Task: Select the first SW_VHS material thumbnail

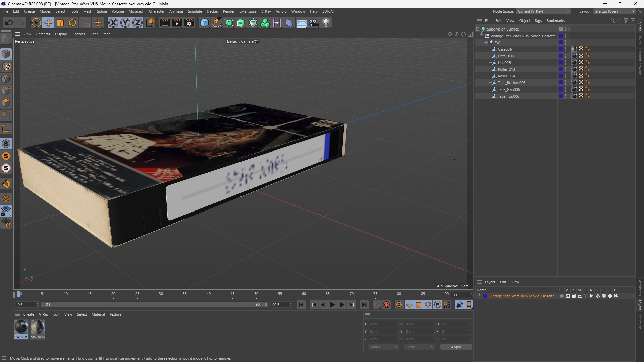Action: tap(21, 327)
